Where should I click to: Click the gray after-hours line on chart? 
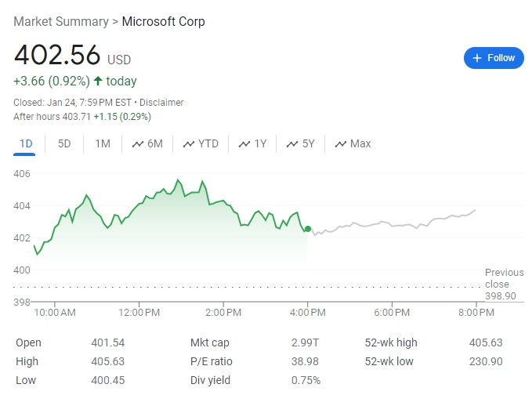(x=392, y=223)
